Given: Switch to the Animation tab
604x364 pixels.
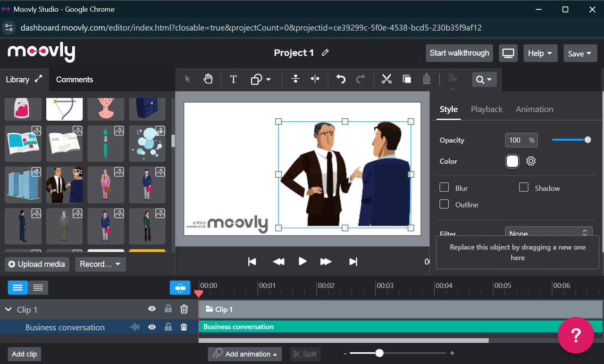Looking at the screenshot, I should pos(534,109).
